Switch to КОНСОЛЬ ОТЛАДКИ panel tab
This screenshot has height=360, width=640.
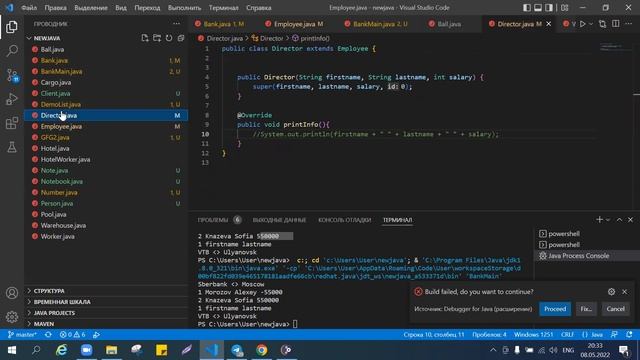344,220
